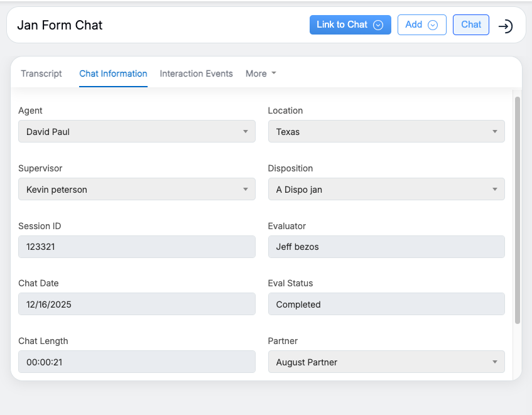Open the Interaction Events tab
The image size is (532, 415).
tap(196, 73)
